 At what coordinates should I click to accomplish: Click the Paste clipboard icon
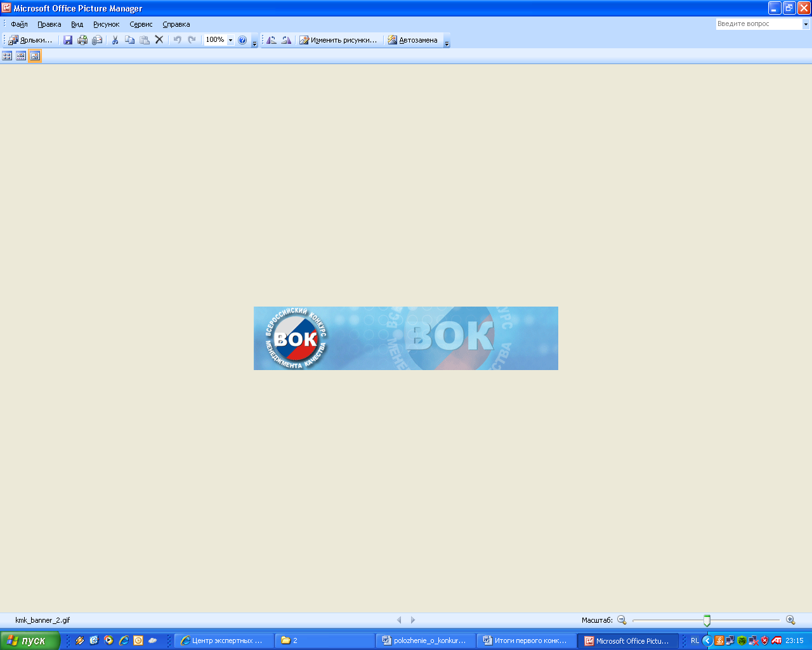(145, 40)
